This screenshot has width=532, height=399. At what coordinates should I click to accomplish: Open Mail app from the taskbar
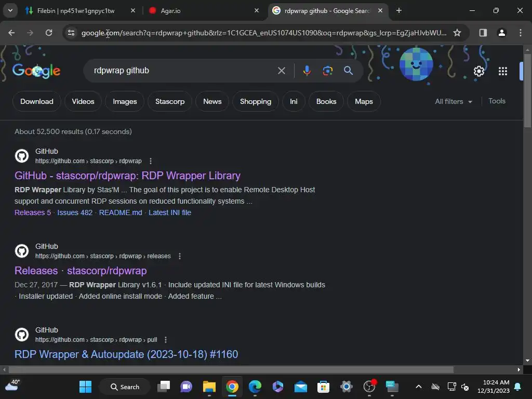click(301, 387)
